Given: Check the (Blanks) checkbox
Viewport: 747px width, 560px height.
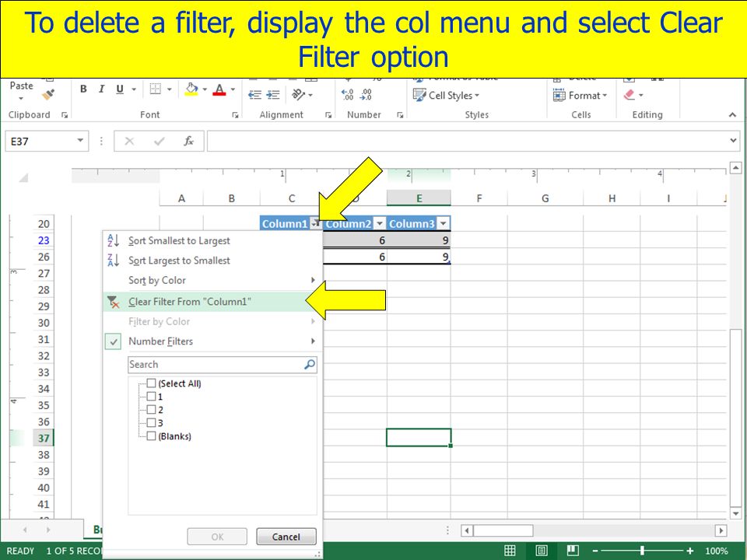Looking at the screenshot, I should coord(151,436).
